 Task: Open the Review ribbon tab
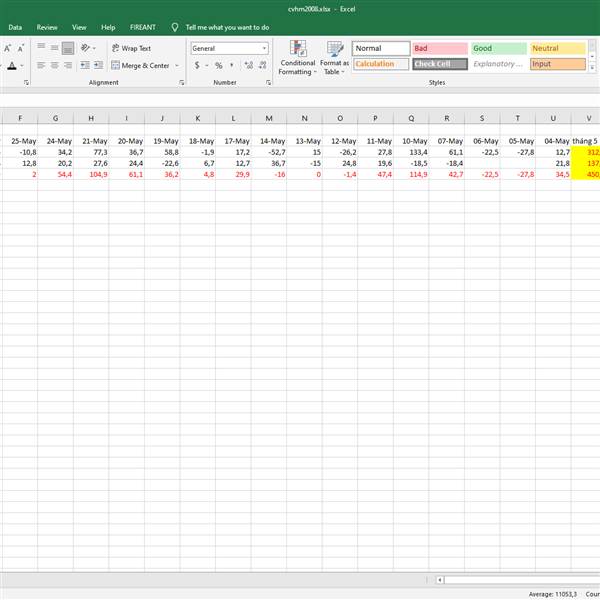pos(47,27)
